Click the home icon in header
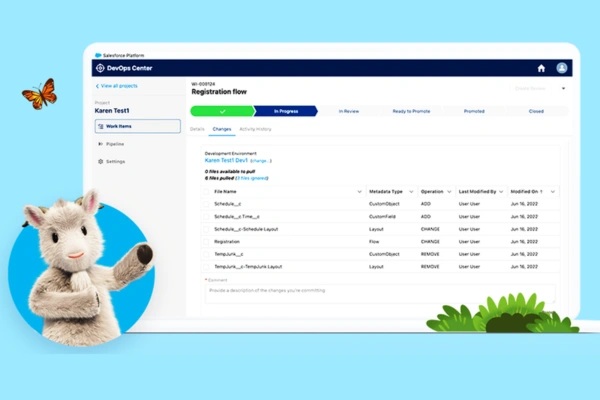The height and width of the screenshot is (400, 600). click(541, 68)
